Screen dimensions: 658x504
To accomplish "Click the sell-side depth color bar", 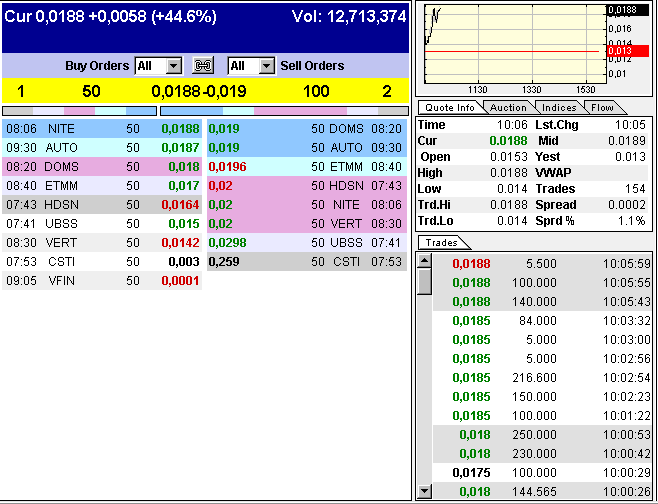I will point(285,111).
